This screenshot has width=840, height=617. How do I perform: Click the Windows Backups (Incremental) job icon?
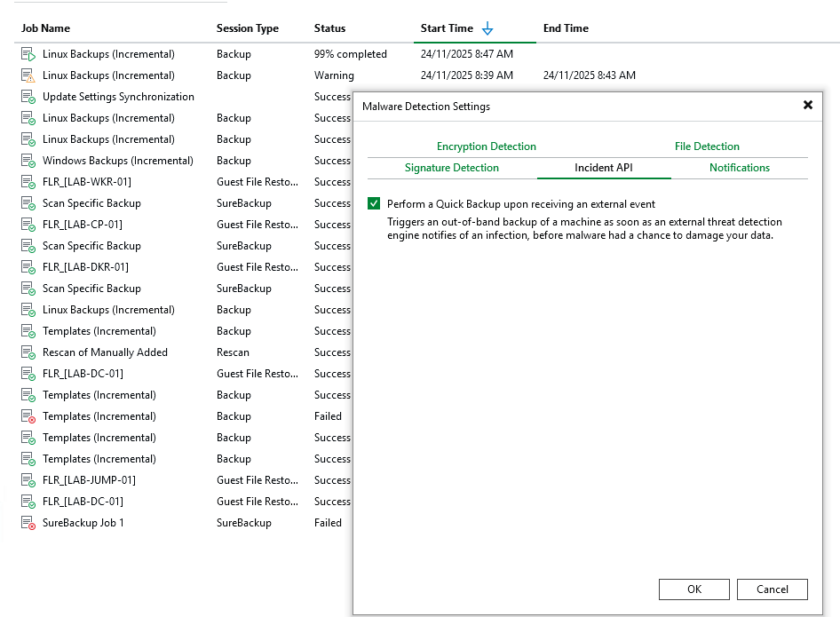point(28,161)
